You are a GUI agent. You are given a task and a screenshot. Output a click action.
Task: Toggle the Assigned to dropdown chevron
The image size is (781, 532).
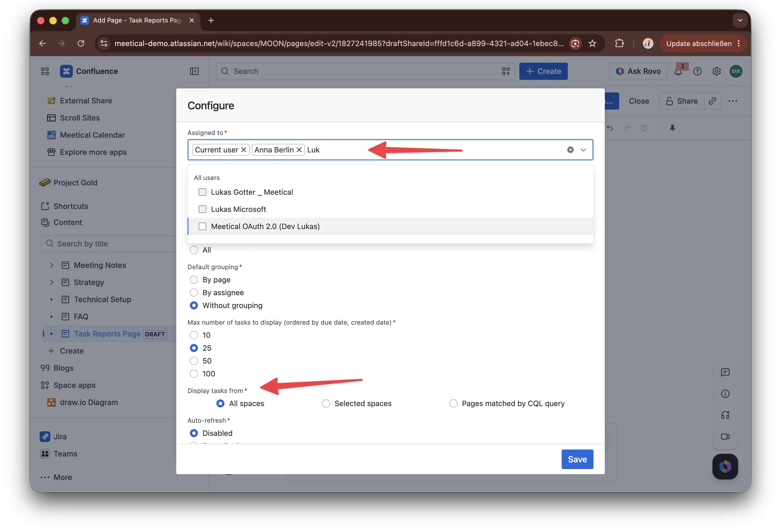pyautogui.click(x=583, y=150)
